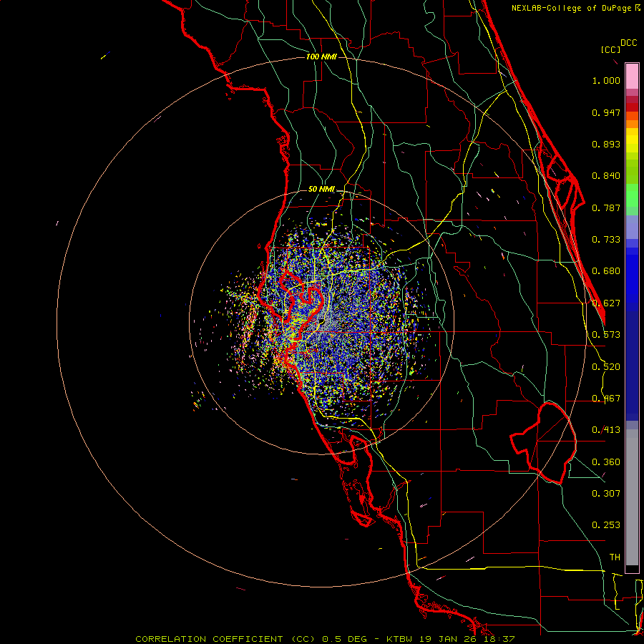Click the TH label on the scale
The image size is (644, 644).
tap(615, 557)
